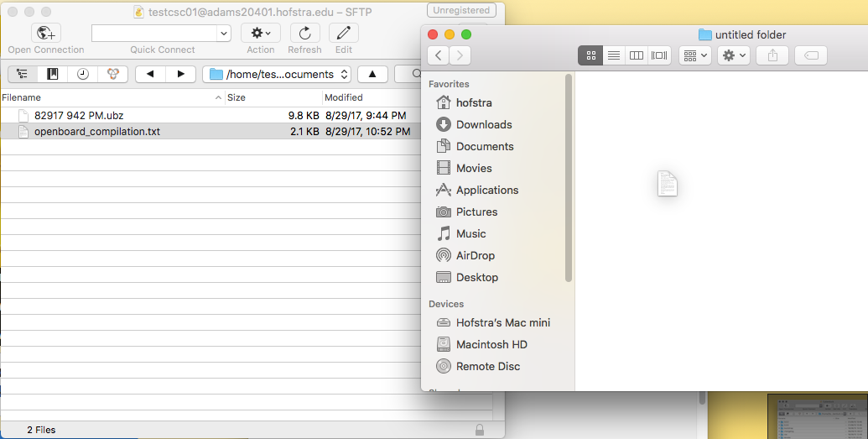Switch Cyberduck to outline browser view

pyautogui.click(x=22, y=74)
